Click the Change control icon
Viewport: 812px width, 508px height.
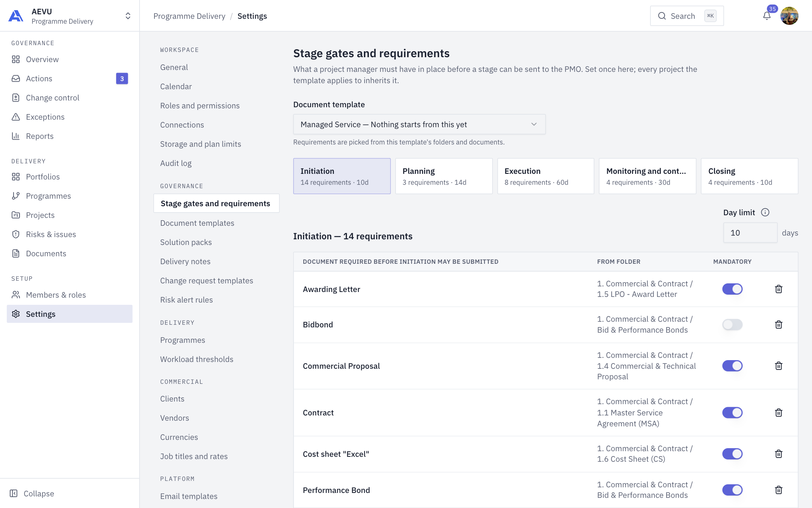[x=16, y=97]
